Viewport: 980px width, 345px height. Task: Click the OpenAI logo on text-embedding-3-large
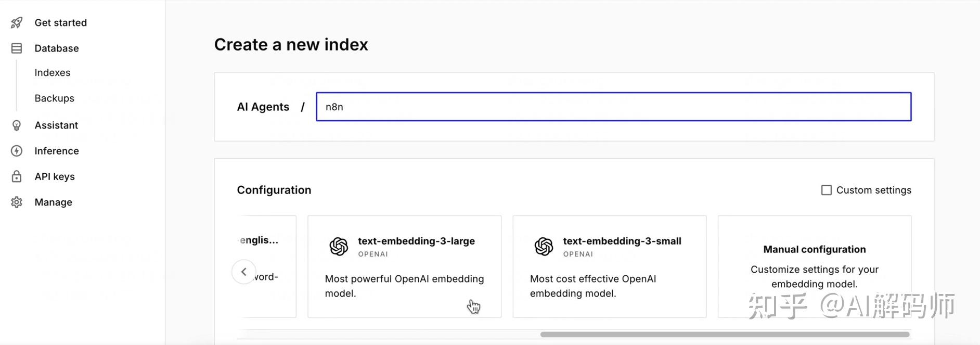[339, 246]
